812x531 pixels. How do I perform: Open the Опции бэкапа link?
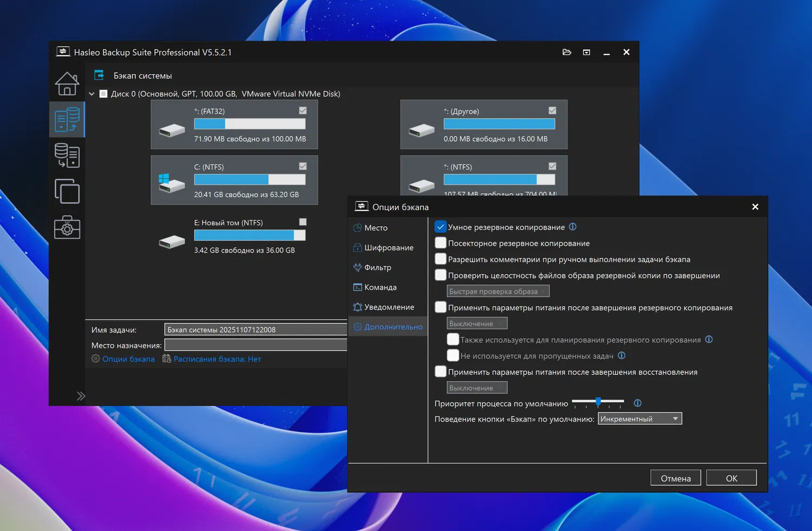(x=128, y=359)
